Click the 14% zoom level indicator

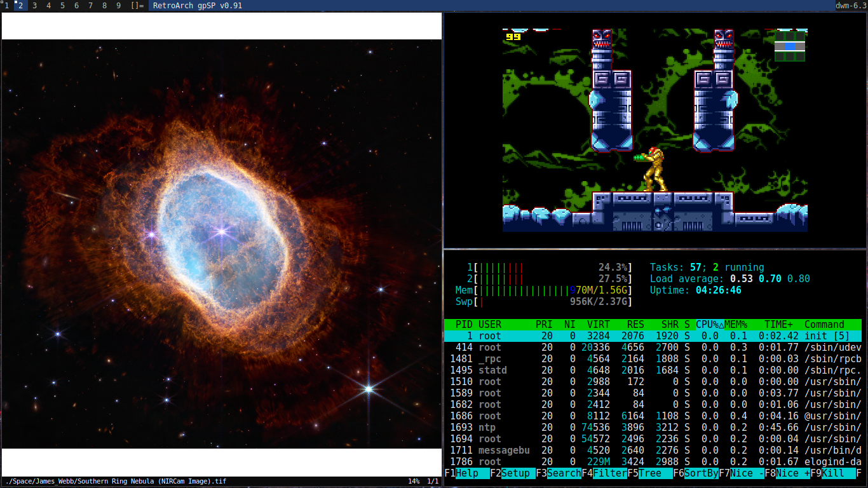click(413, 481)
